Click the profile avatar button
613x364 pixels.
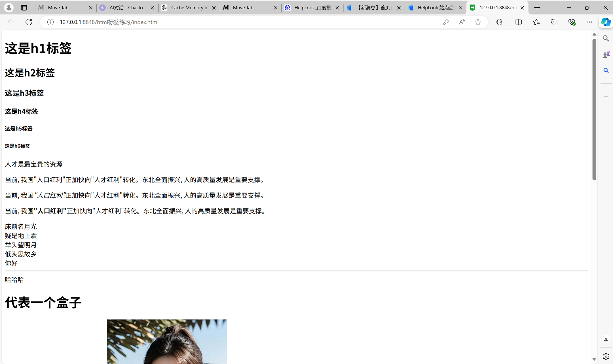[x=9, y=8]
